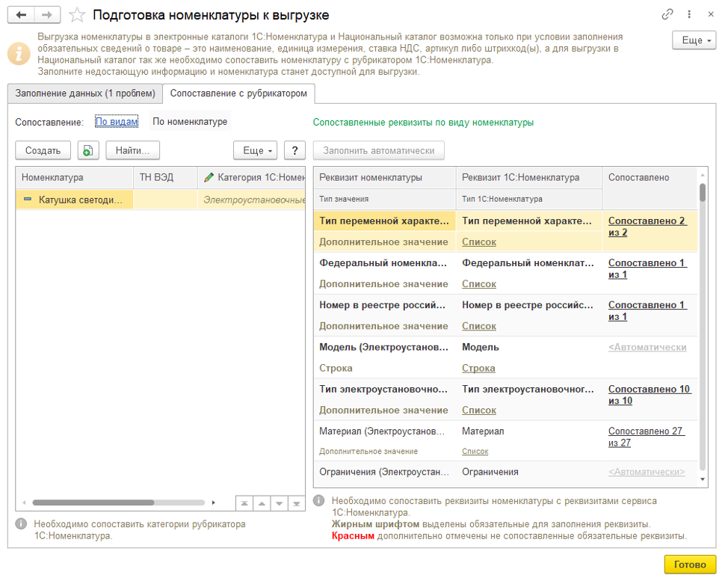This screenshot has width=728, height=581.
Task: Go back with the left arrow button
Action: (21, 15)
